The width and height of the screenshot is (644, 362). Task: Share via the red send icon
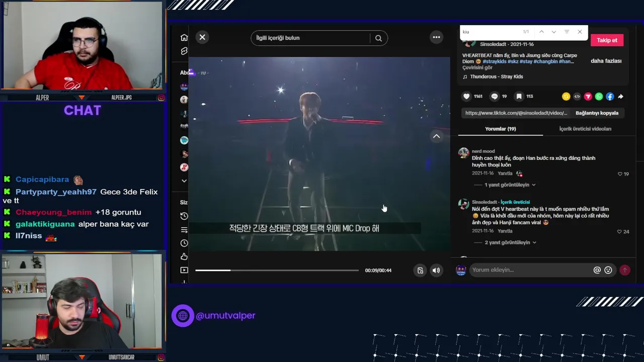pyautogui.click(x=588, y=97)
